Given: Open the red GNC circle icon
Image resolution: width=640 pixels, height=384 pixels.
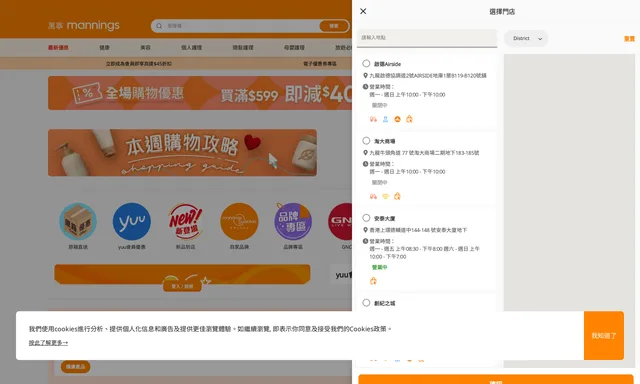Looking at the screenshot, I should [340, 222].
